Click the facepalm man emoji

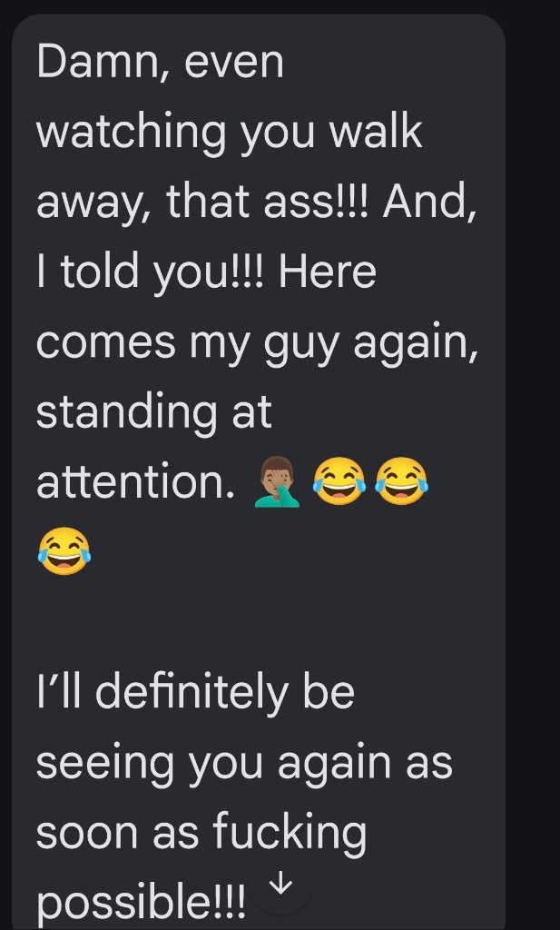tap(277, 481)
